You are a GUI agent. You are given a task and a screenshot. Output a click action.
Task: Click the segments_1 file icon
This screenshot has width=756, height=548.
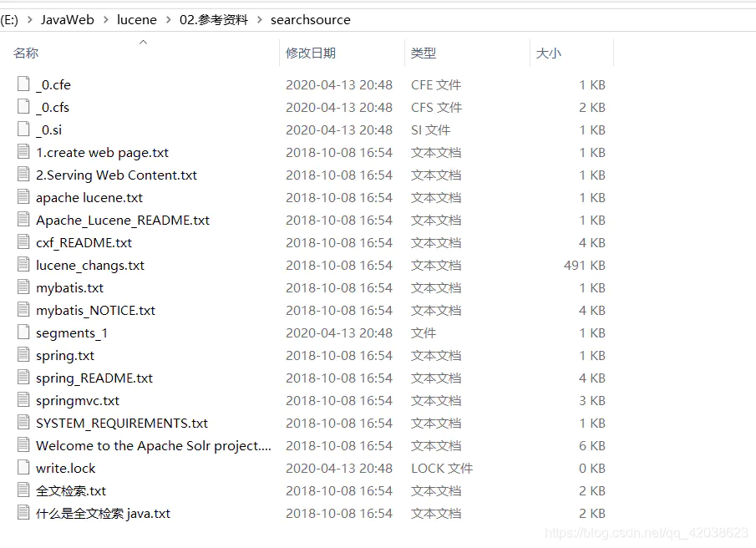23,332
